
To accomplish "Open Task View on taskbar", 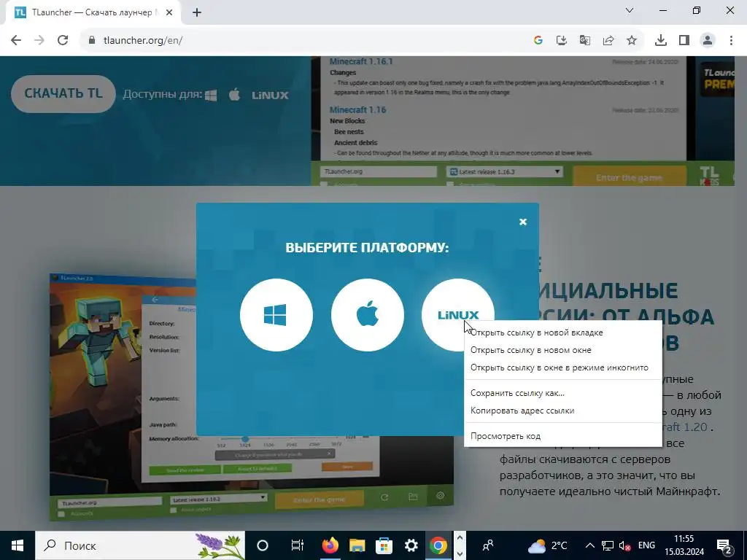I will pyautogui.click(x=298, y=545).
